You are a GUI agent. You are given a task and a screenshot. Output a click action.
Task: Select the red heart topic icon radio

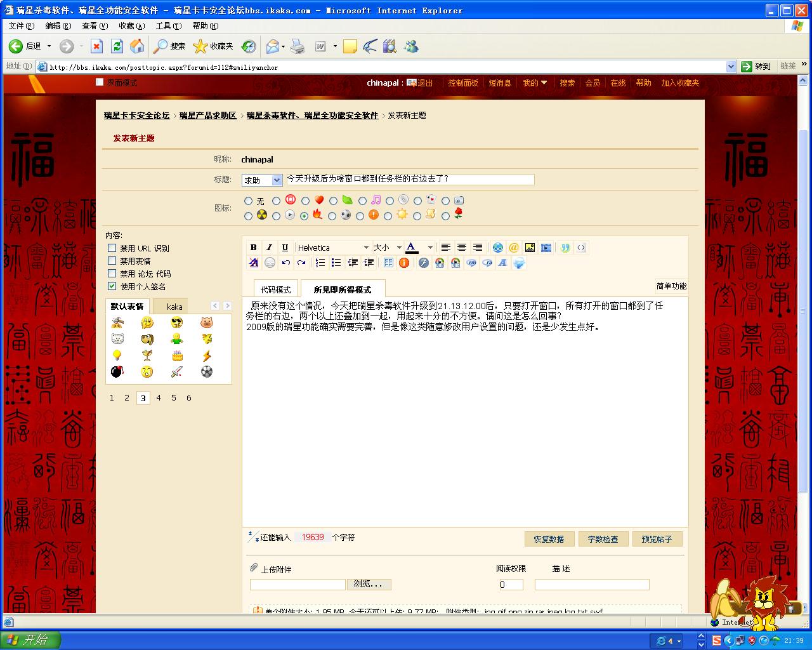pos(305,201)
